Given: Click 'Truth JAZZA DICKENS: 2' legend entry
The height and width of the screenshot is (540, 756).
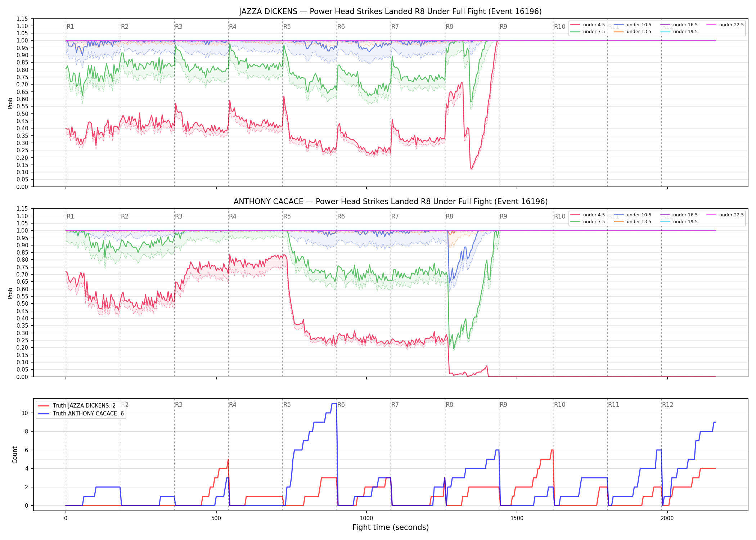Looking at the screenshot, I should [x=77, y=406].
